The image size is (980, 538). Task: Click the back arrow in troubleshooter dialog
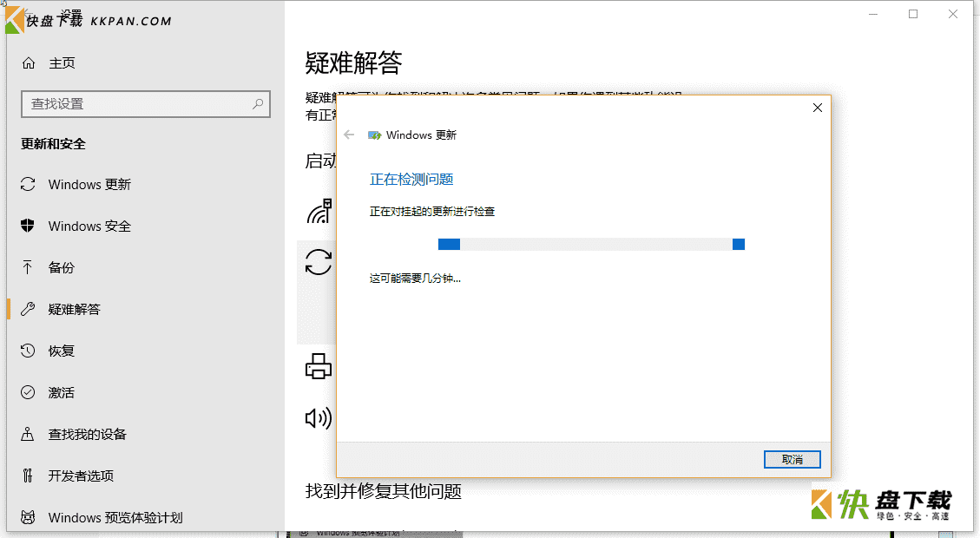pos(349,135)
